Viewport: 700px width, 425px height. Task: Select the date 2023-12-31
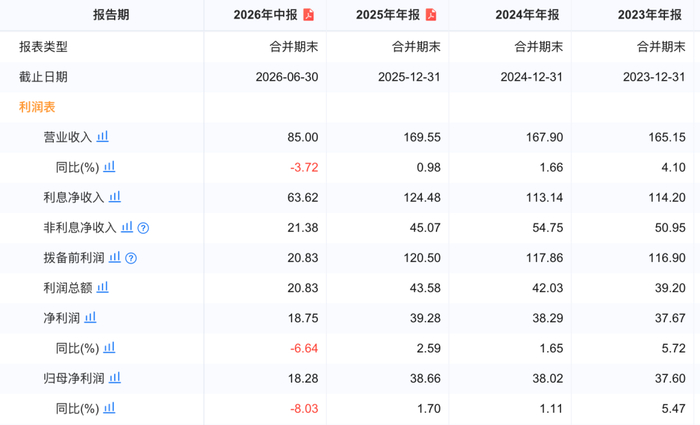654,77
